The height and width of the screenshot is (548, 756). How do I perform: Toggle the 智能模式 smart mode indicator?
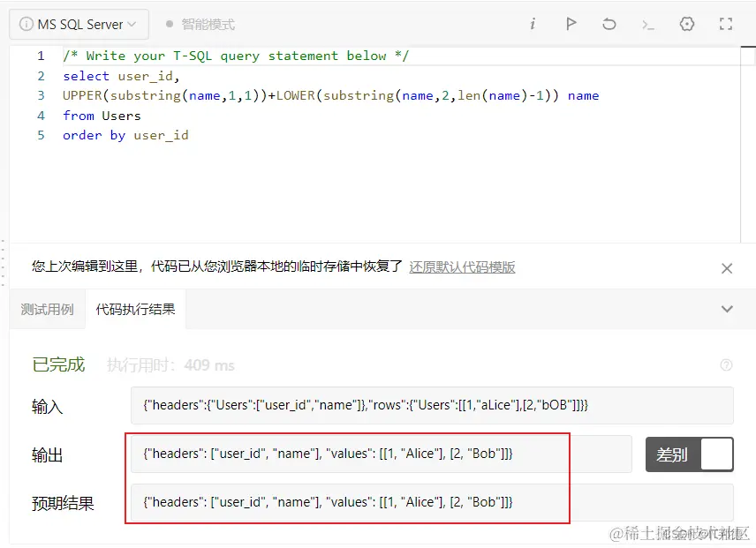[x=200, y=24]
